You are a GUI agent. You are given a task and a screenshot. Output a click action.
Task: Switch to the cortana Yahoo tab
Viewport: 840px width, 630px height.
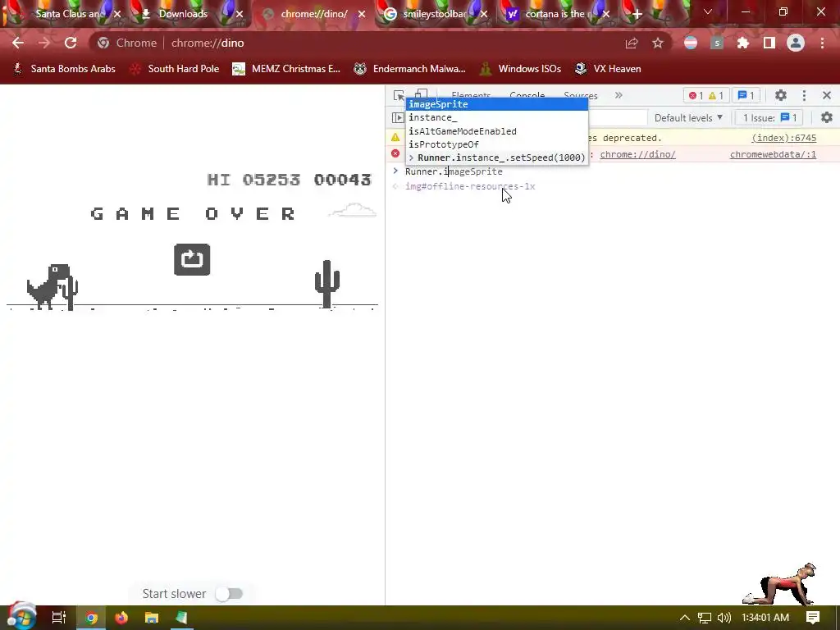click(555, 14)
